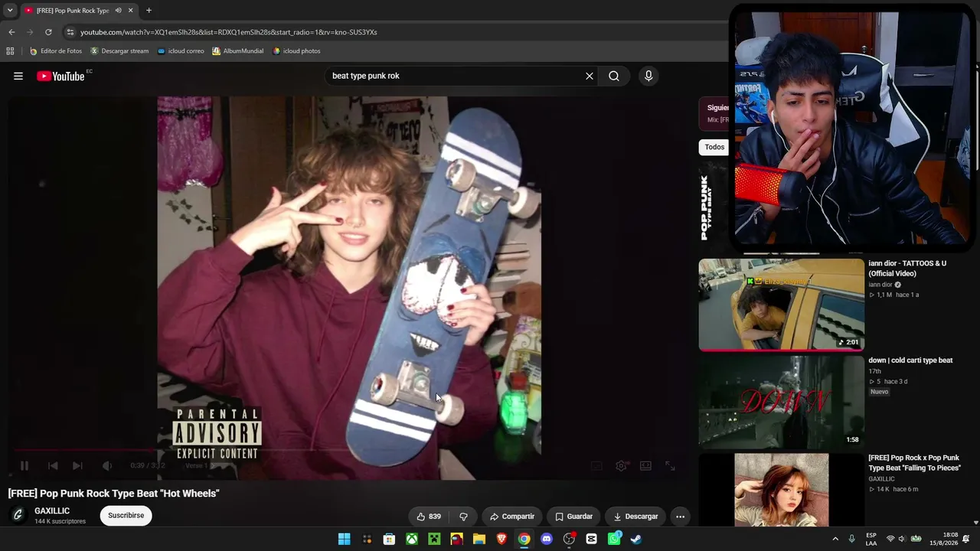This screenshot has width=980, height=551.
Task: Clear the search box with the X
Action: (x=590, y=76)
